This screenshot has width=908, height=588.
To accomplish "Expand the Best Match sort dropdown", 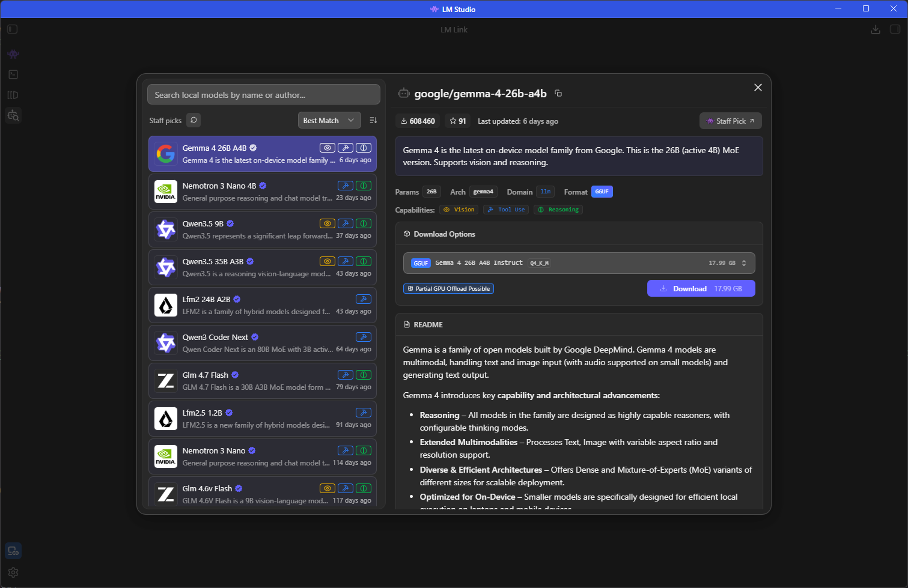I will [x=329, y=120].
